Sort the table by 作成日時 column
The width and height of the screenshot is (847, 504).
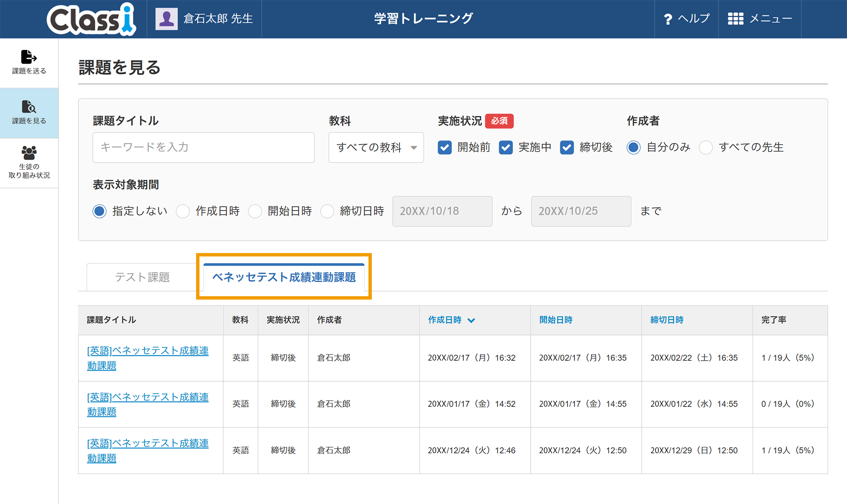pyautogui.click(x=451, y=320)
